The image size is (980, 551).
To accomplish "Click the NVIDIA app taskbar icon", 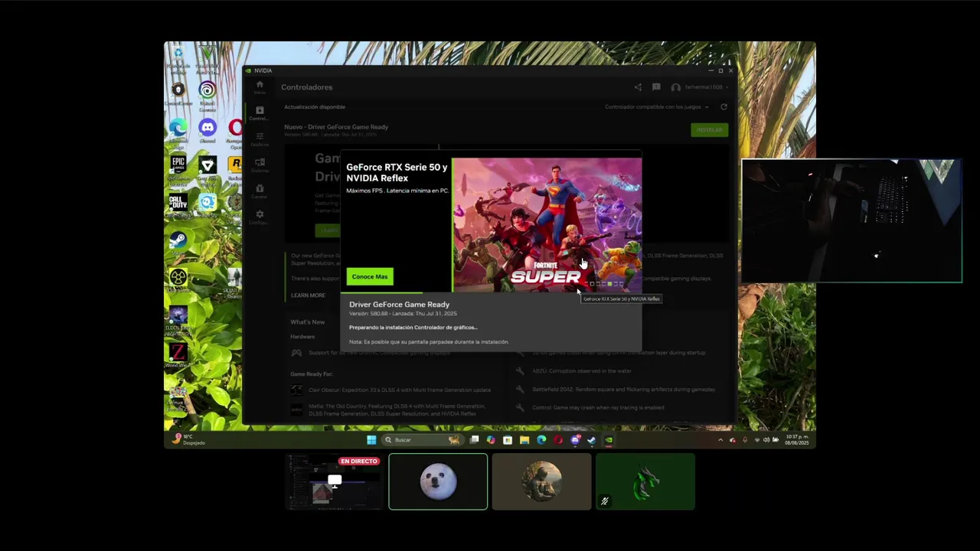I will click(609, 440).
